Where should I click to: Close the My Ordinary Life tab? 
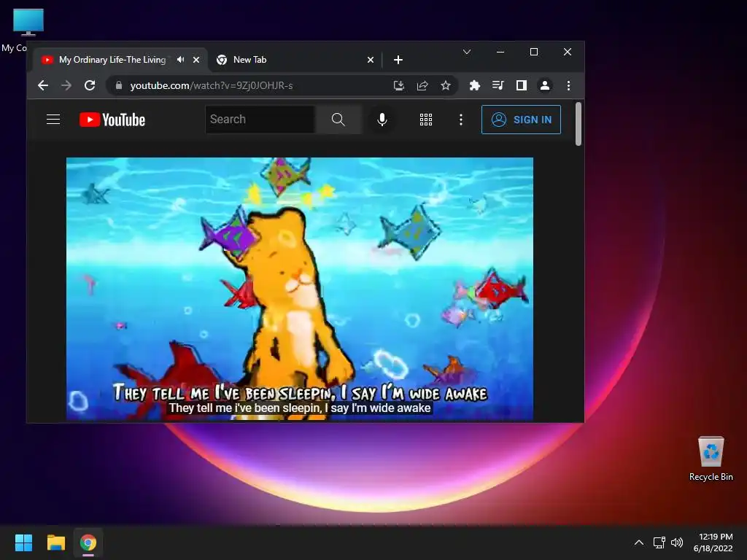[196, 60]
